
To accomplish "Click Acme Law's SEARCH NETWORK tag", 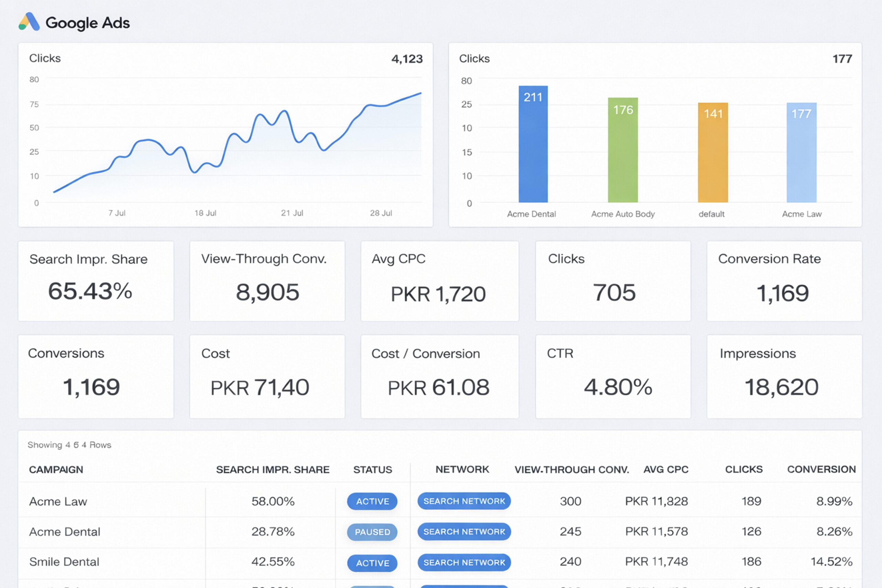I will coord(464,501).
